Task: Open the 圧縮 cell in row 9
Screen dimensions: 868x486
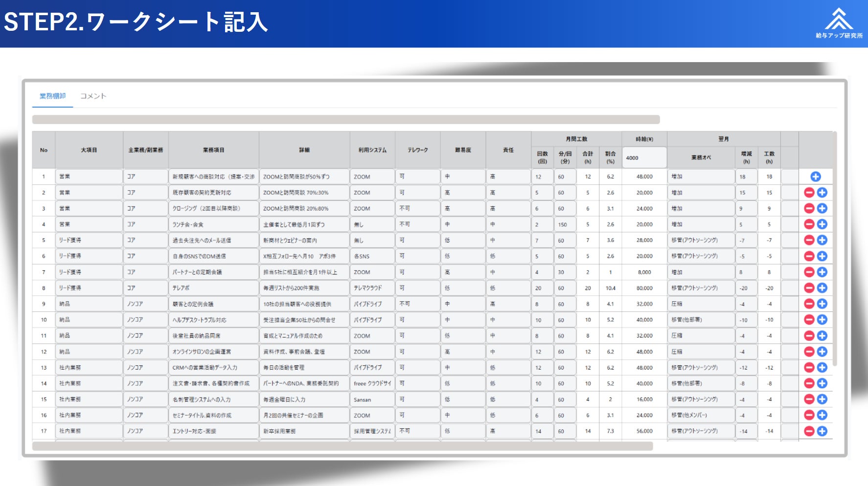Action: click(x=701, y=304)
